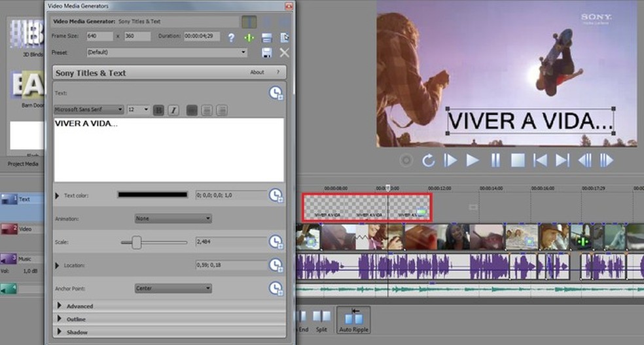
Task: Set text alignment to right
Action: tap(221, 110)
